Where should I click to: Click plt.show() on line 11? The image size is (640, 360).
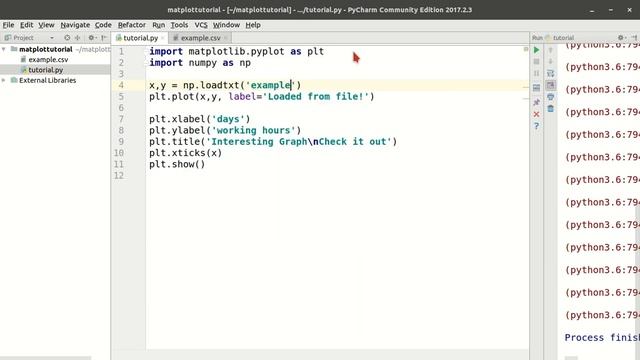coord(177,164)
